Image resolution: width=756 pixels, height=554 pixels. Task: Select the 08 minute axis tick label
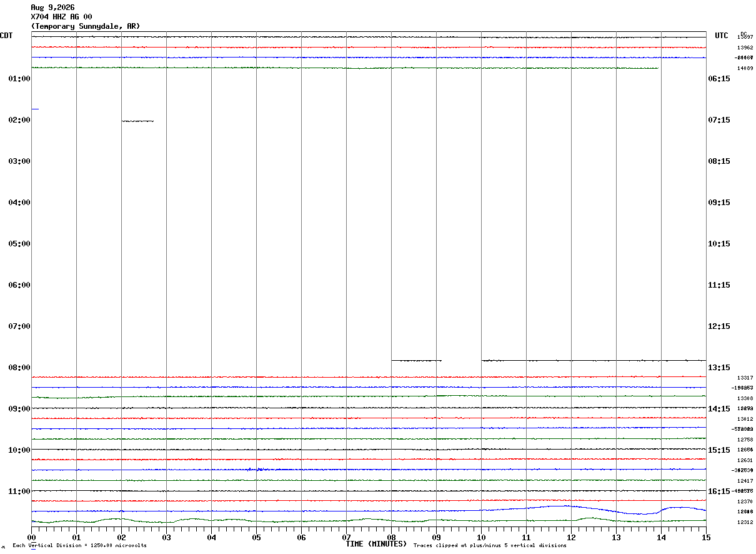pyautogui.click(x=392, y=538)
